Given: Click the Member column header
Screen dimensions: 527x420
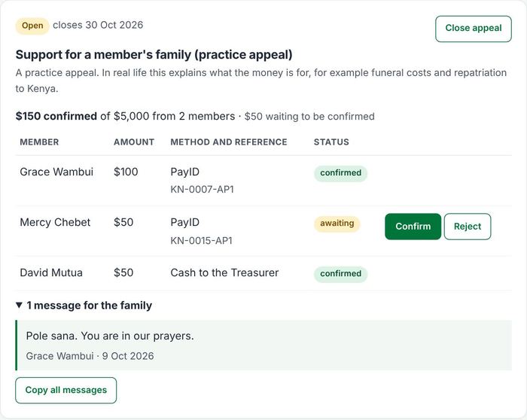Looking at the screenshot, I should (39, 142).
